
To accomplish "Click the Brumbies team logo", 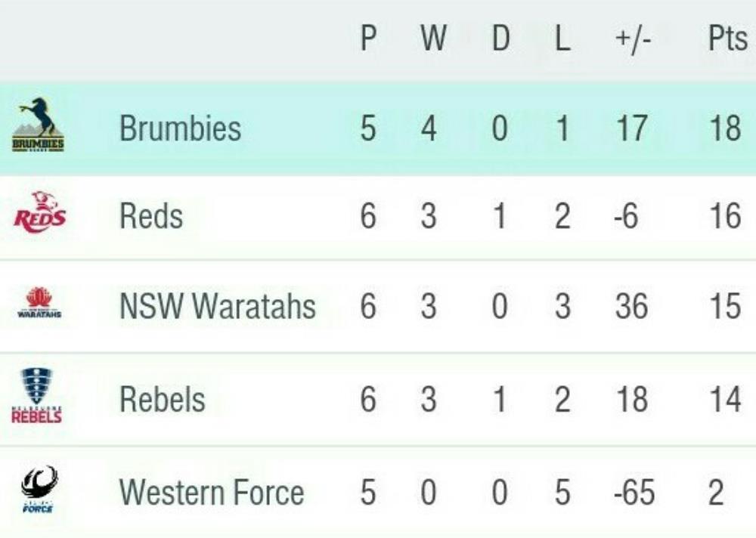I will pos(38,125).
